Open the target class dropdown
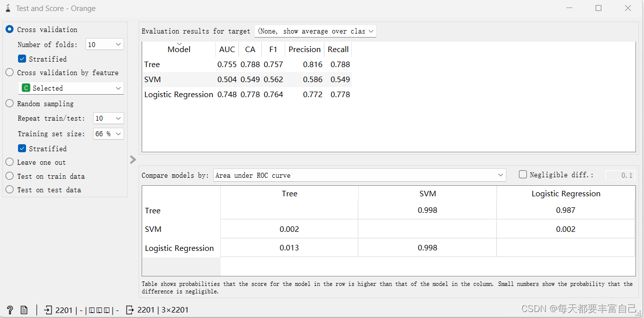 (315, 31)
